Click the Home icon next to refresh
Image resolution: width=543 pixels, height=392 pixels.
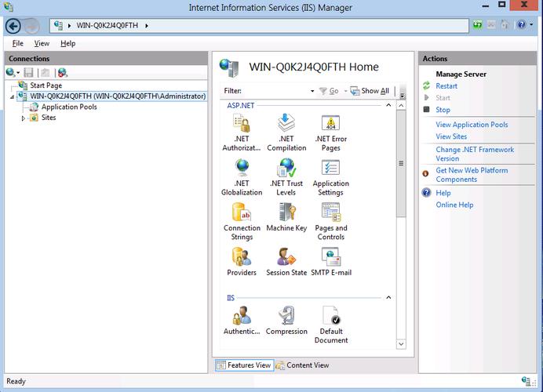coord(505,25)
